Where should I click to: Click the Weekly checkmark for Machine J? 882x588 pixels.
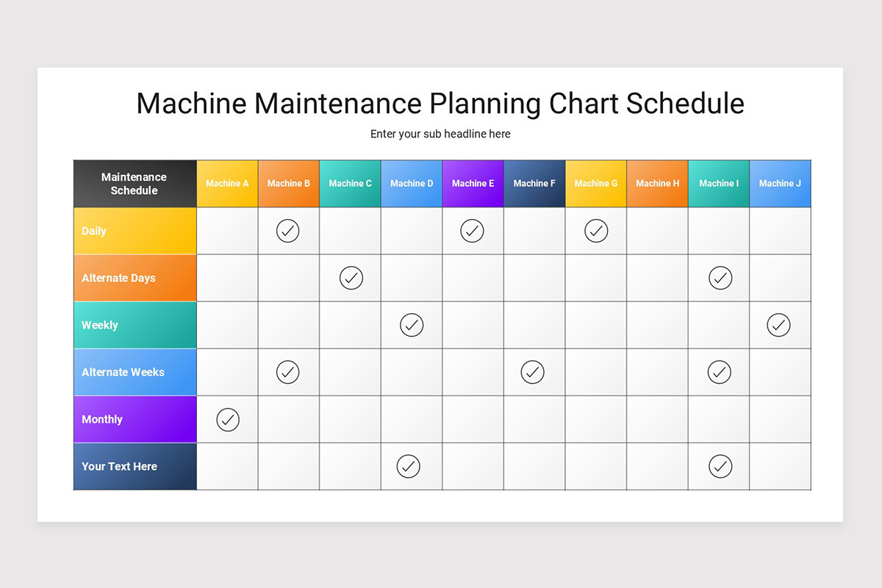778,325
